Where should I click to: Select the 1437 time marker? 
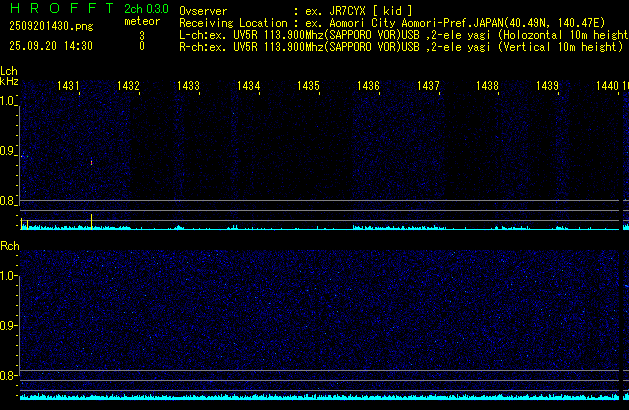point(428,87)
